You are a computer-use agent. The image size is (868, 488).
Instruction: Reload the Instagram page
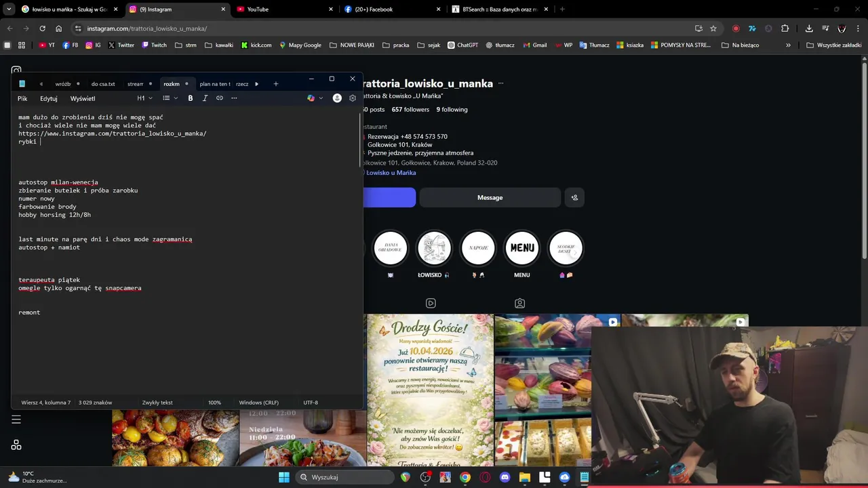click(42, 28)
